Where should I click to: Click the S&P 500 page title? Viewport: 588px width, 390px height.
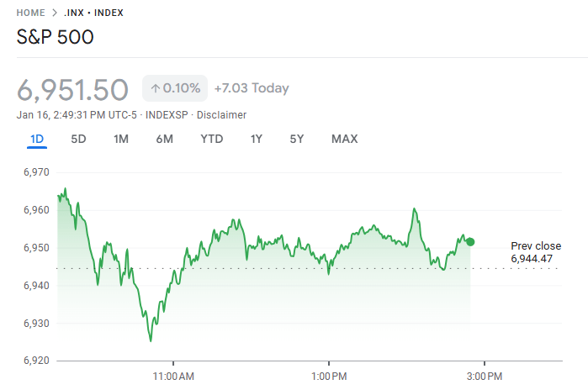[x=56, y=38]
